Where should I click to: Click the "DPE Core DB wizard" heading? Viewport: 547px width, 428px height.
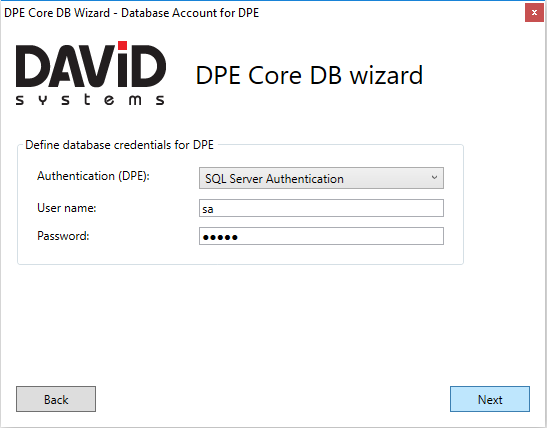coord(309,75)
